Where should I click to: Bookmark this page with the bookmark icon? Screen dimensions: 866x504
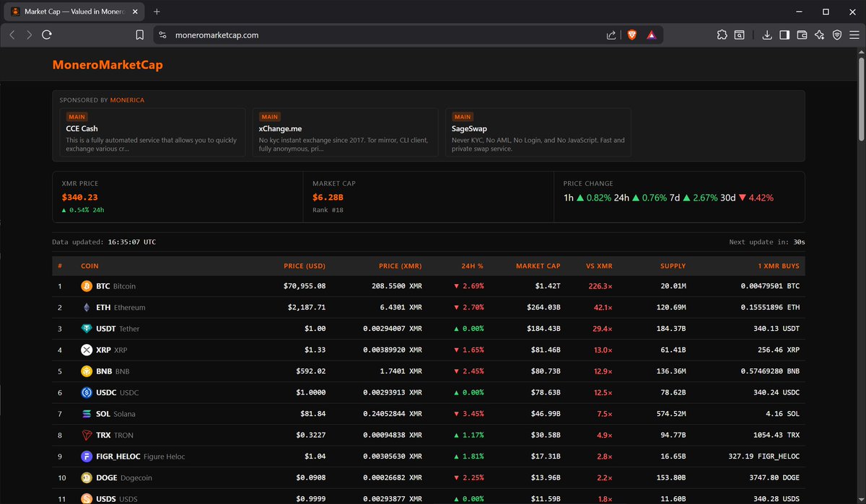pos(140,35)
